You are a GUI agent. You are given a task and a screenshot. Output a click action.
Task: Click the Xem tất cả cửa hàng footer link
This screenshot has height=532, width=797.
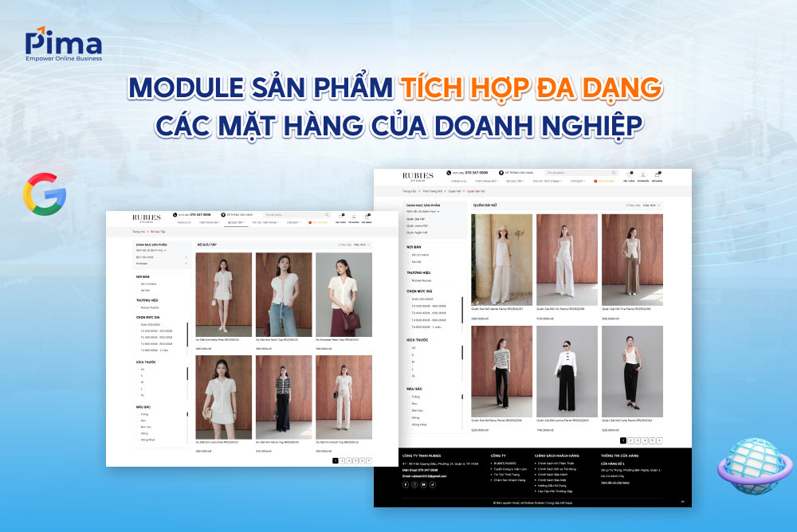614,481
